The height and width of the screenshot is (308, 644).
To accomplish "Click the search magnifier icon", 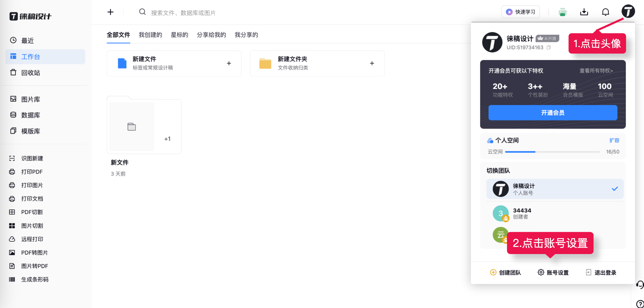I will tap(142, 12).
